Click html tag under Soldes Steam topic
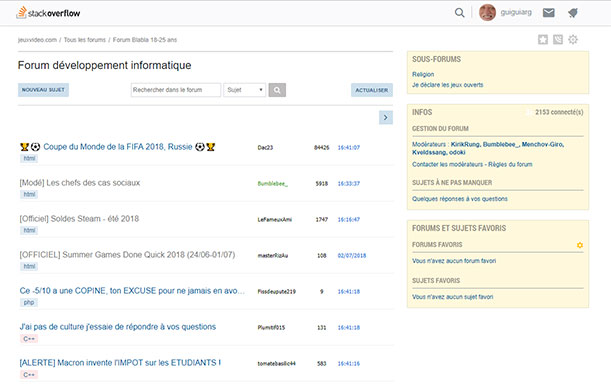The width and height of the screenshot is (611, 386). (x=29, y=230)
